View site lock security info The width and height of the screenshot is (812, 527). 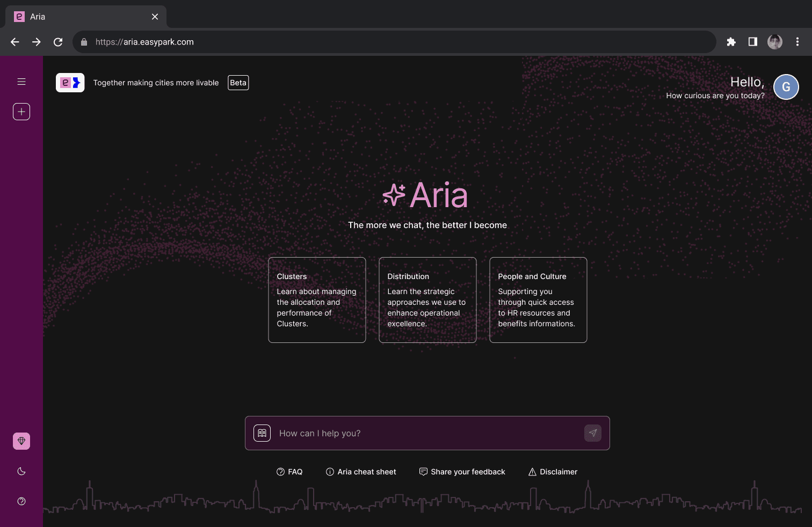(x=84, y=42)
